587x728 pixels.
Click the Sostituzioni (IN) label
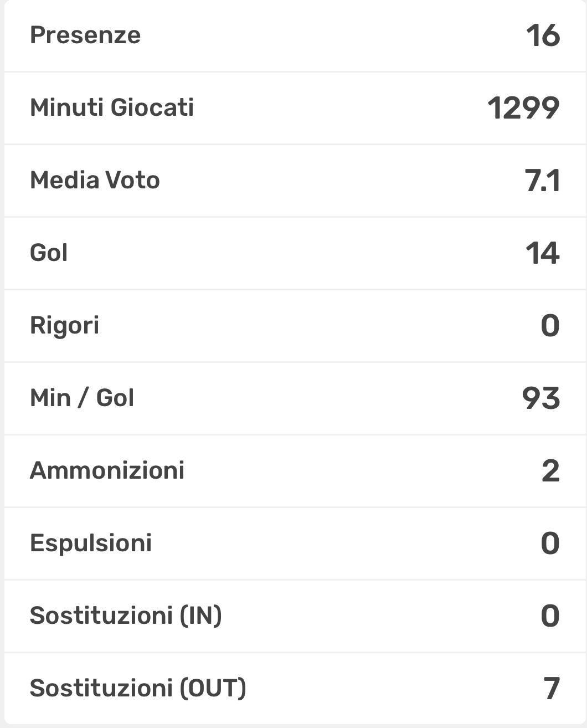[126, 616]
